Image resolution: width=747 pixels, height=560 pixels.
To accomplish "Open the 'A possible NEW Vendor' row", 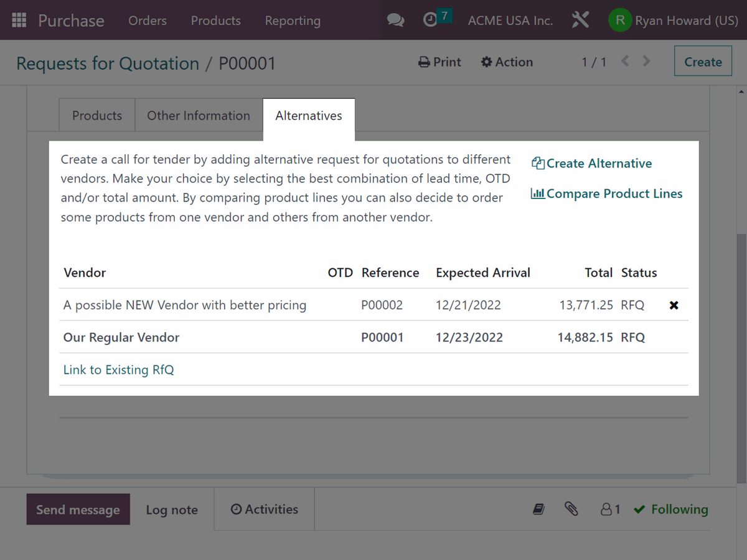I will [x=374, y=306].
